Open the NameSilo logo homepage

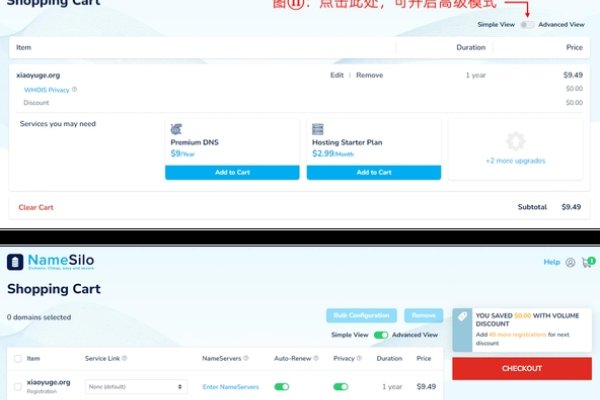point(51,262)
